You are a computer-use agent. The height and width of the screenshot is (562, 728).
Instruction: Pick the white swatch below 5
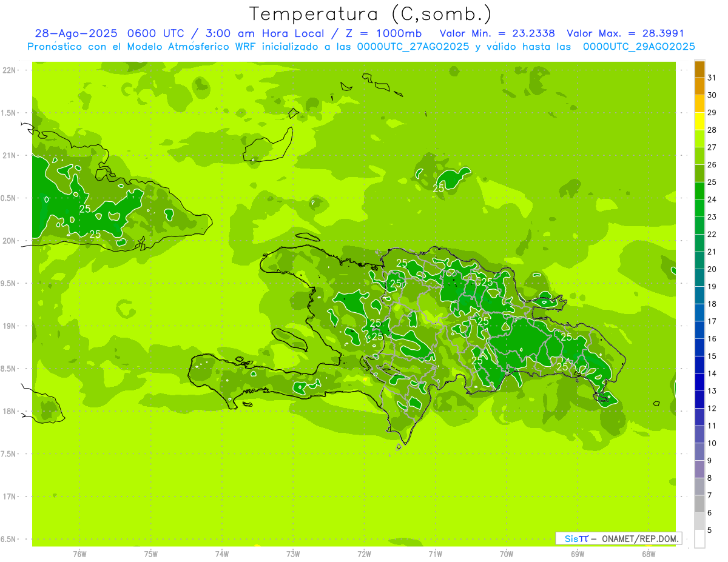(x=699, y=539)
